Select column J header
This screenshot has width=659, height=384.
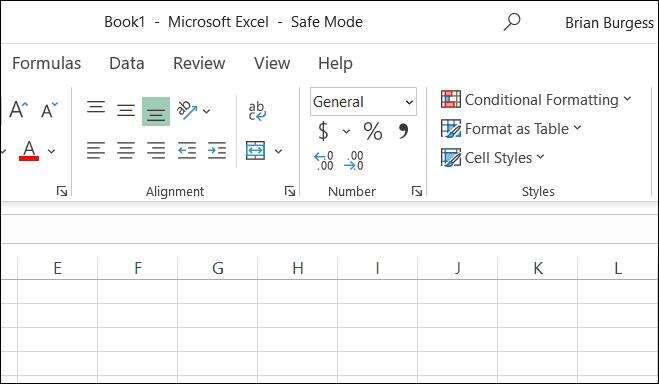click(458, 268)
